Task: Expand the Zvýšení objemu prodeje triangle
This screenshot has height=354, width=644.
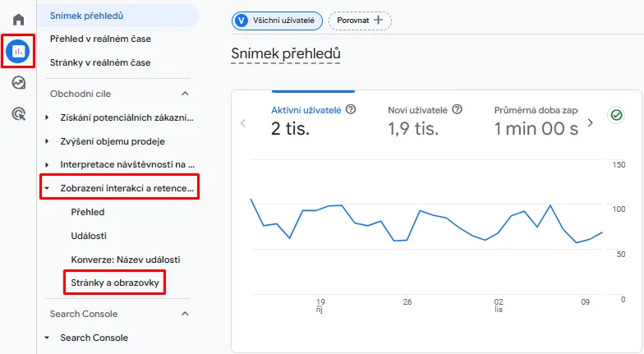Action: tap(47, 141)
